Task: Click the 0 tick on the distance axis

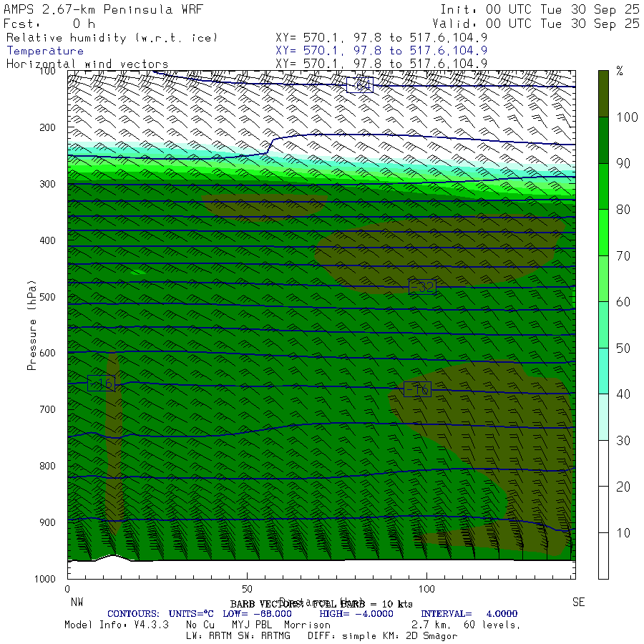Action: [67, 589]
